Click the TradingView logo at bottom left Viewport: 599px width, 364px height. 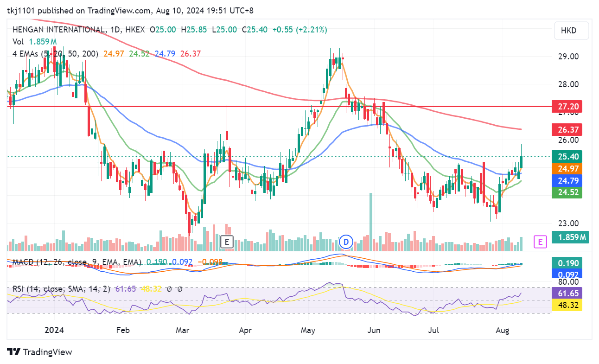pos(40,352)
